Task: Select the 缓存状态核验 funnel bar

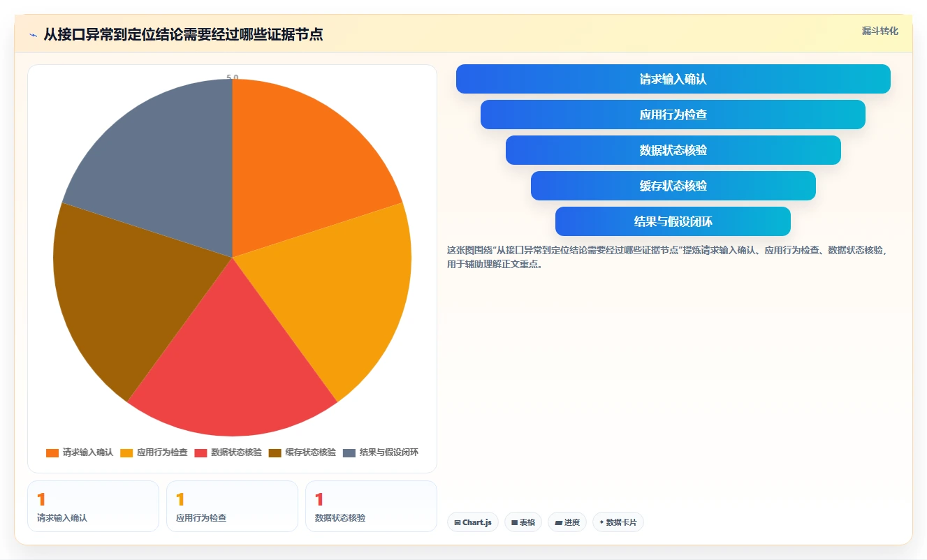Action: click(673, 186)
